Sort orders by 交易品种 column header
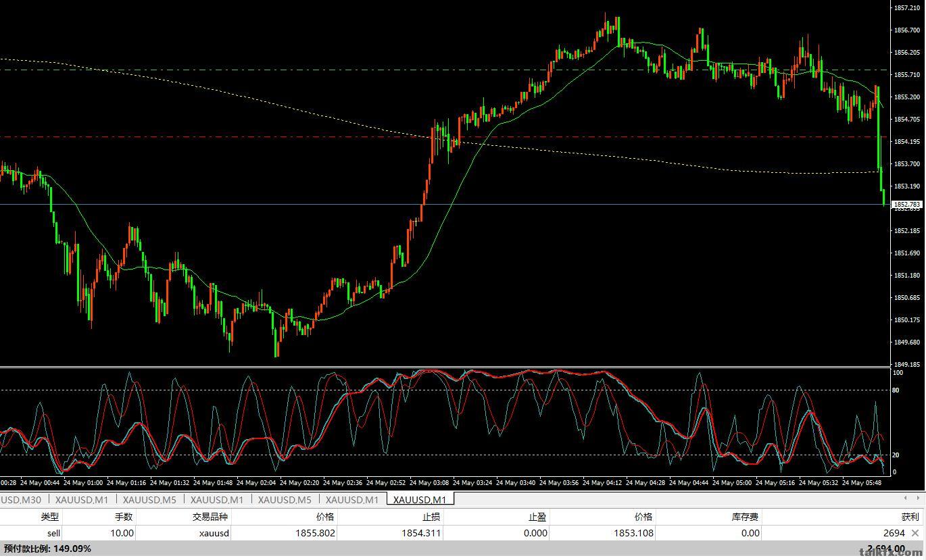The height and width of the screenshot is (560, 926). [x=210, y=517]
